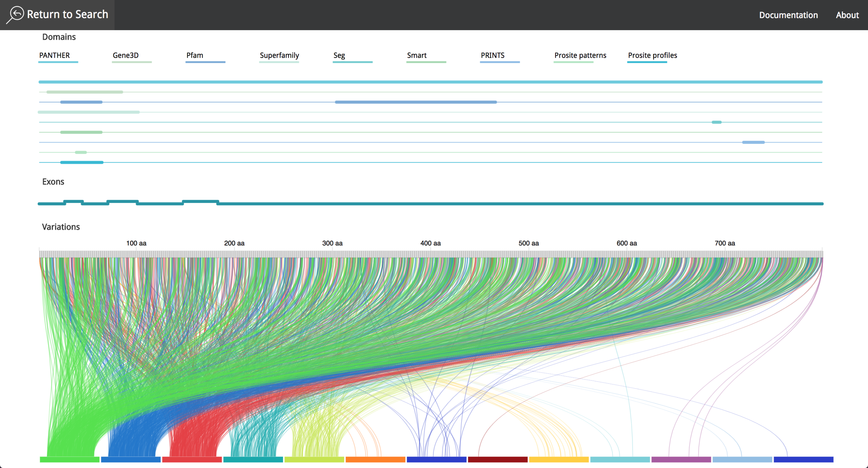Screen dimensions: 868x468
Task: Click the Exons section heading
Action: click(53, 182)
